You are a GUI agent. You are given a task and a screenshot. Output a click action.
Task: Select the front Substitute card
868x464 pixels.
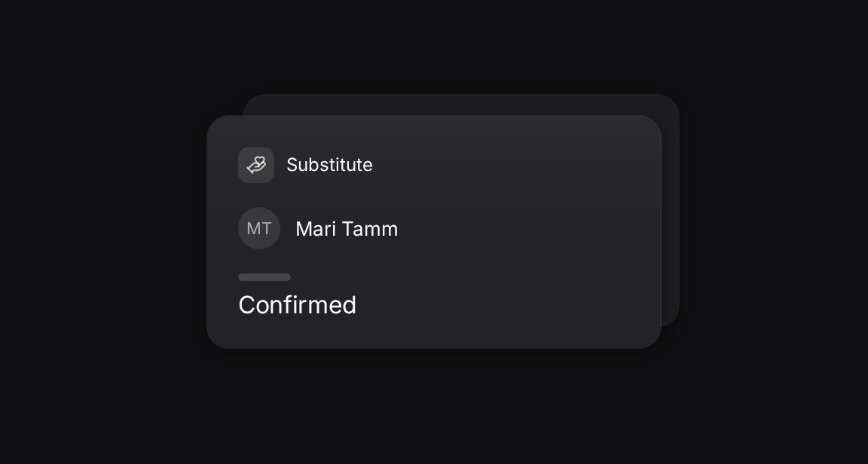tap(434, 232)
